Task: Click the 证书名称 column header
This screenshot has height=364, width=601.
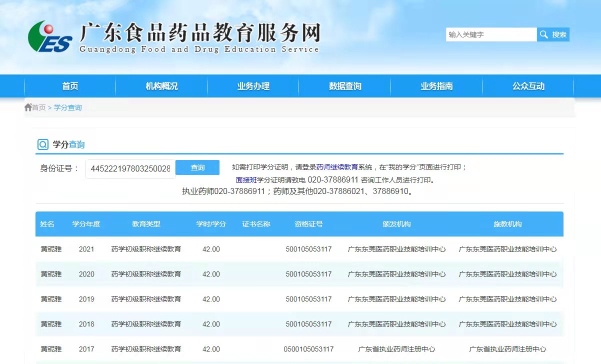Action: click(x=256, y=224)
